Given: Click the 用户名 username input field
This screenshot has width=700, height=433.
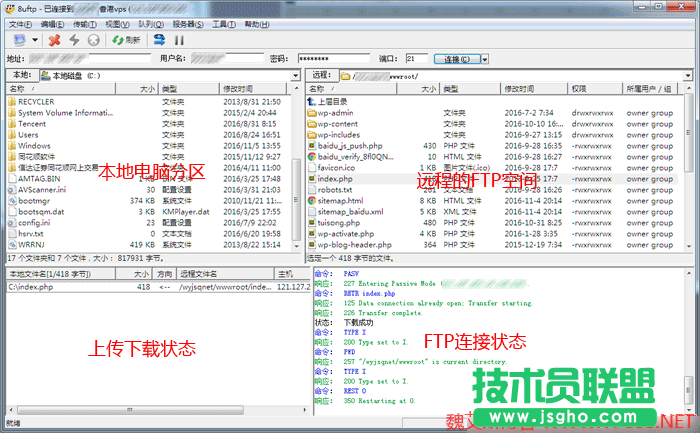Looking at the screenshot, I should tap(227, 58).
